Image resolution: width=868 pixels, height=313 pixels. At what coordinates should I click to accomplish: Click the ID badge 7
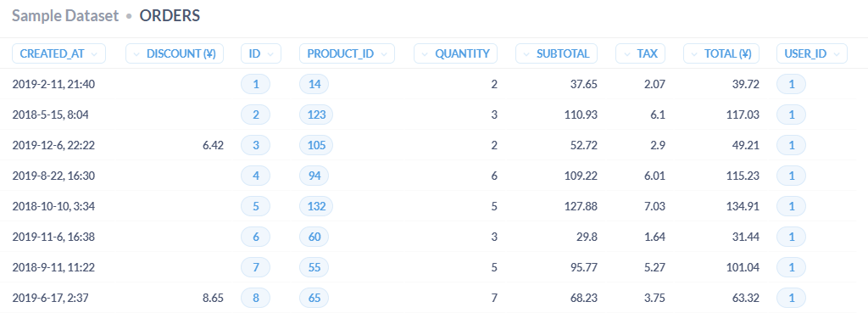tap(256, 267)
